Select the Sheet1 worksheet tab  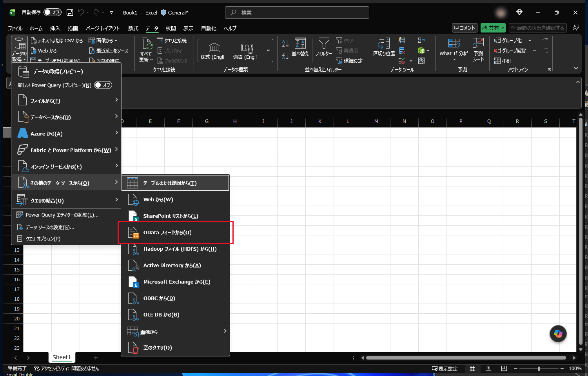coord(62,357)
